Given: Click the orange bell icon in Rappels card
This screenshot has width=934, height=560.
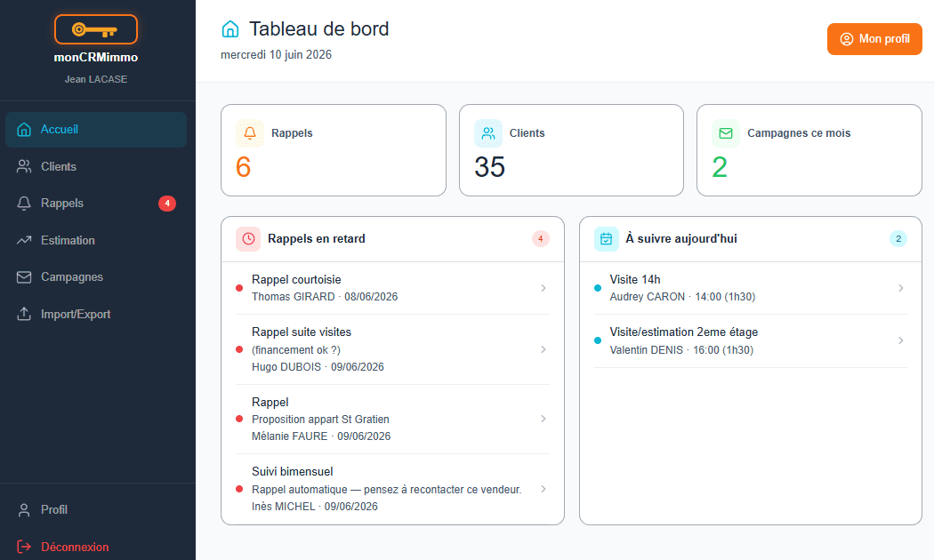Looking at the screenshot, I should 250,133.
